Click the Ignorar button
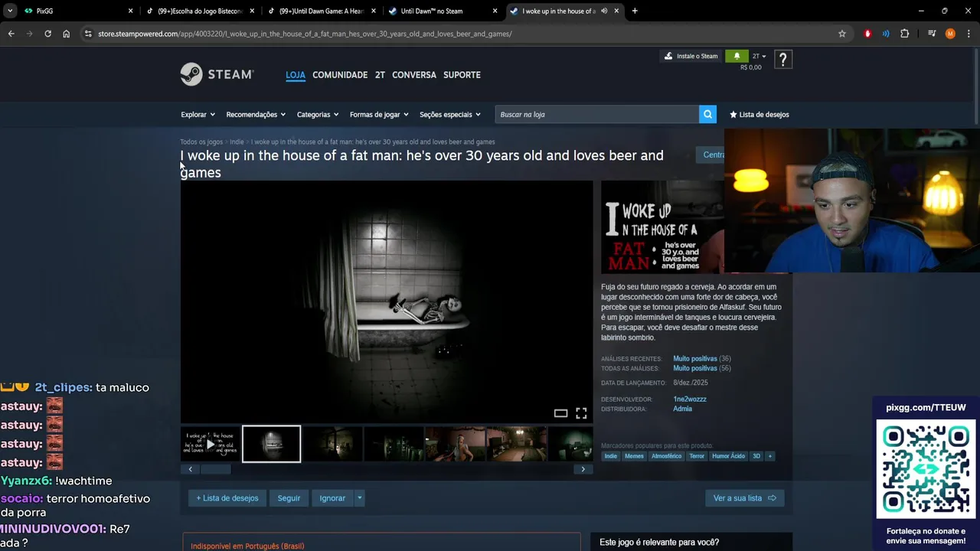Viewport: 980px width, 551px height. point(332,498)
